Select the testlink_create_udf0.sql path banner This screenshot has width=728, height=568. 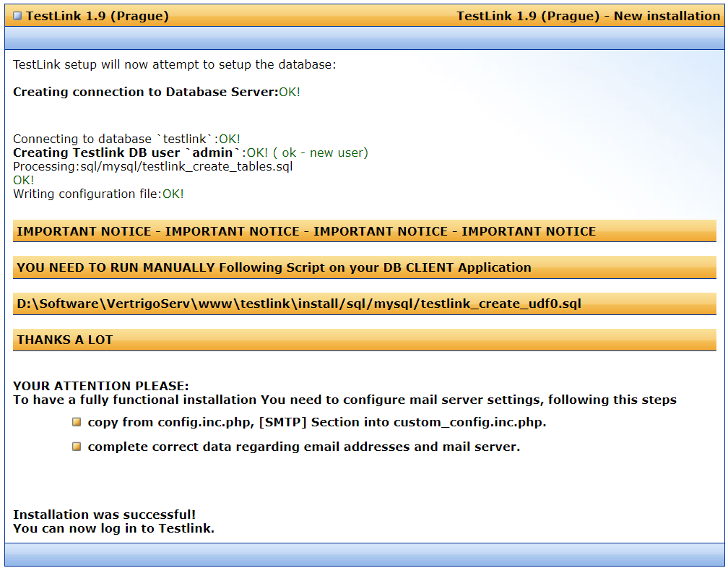(365, 304)
